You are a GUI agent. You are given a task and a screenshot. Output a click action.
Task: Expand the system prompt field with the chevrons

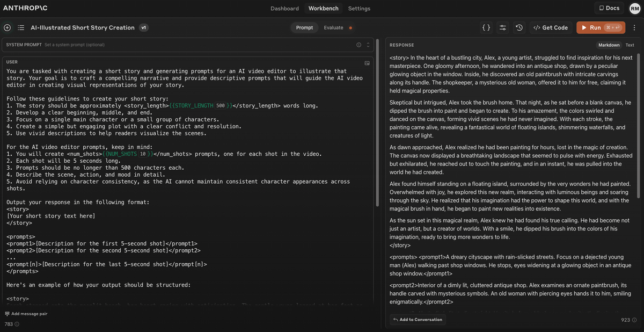(x=367, y=45)
